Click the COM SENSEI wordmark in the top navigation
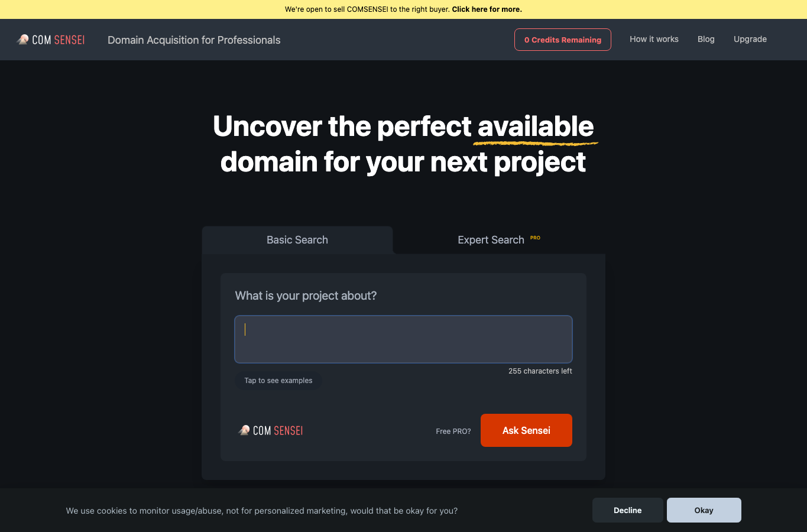This screenshot has height=532, width=807. coord(59,40)
